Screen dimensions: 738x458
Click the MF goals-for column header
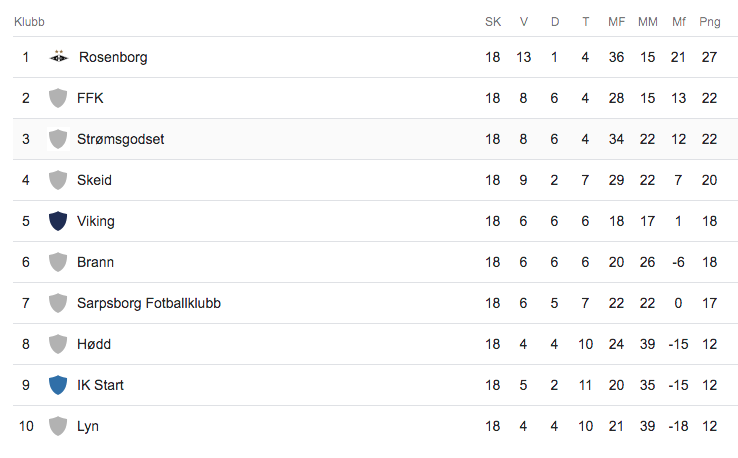point(617,22)
